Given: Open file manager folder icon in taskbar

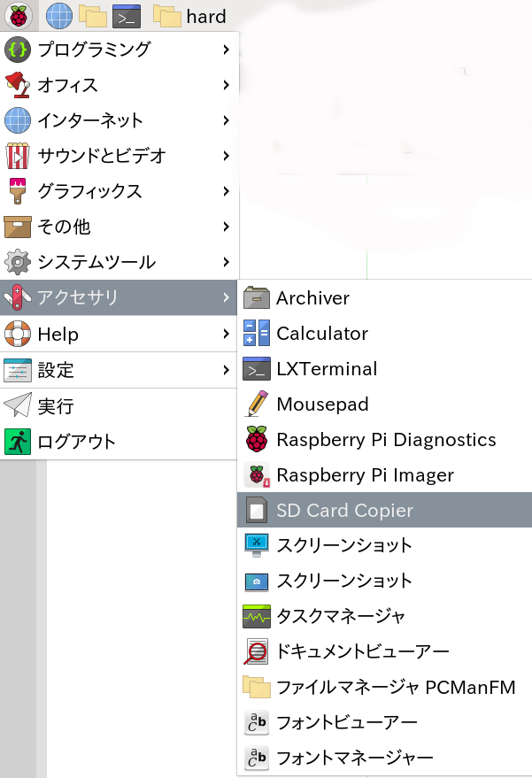Looking at the screenshot, I should (93, 16).
